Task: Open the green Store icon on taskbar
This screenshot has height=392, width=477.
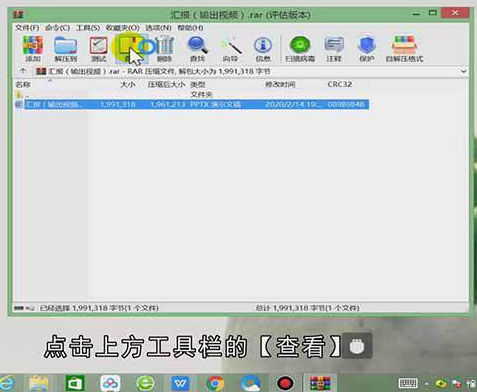Action: [75, 383]
